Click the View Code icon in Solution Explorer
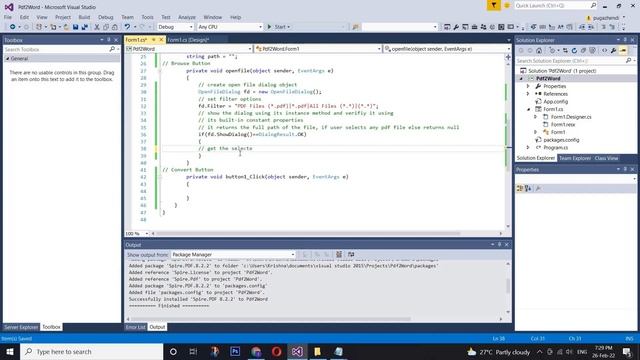The width and height of the screenshot is (640, 360). click(604, 51)
